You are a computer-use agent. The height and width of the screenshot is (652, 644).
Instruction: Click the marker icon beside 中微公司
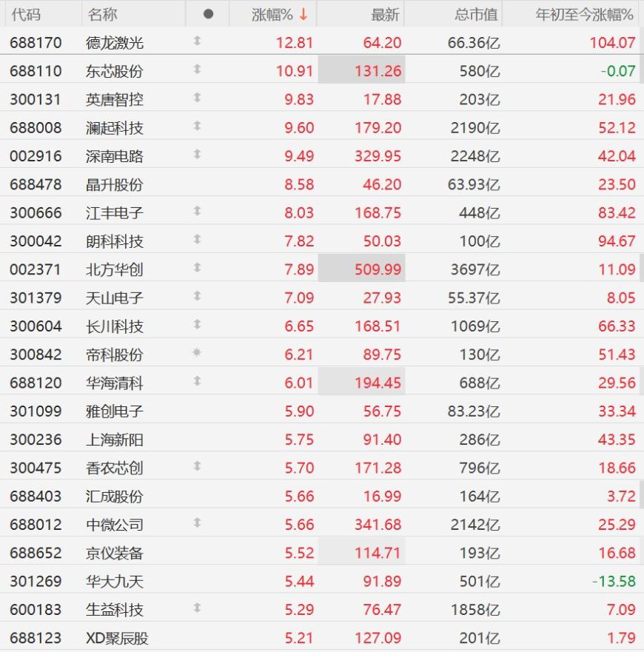[197, 524]
